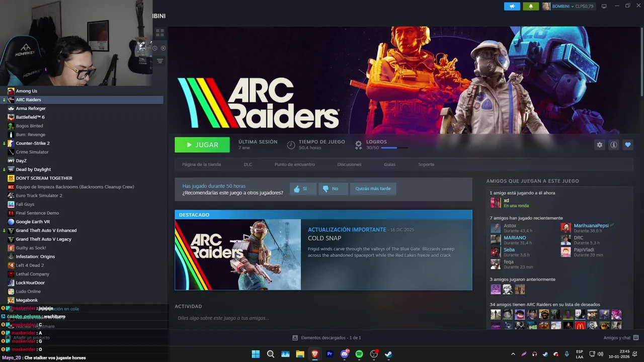644x362 pixels.
Task: Open the library filter options icon
Action: [x=160, y=61]
